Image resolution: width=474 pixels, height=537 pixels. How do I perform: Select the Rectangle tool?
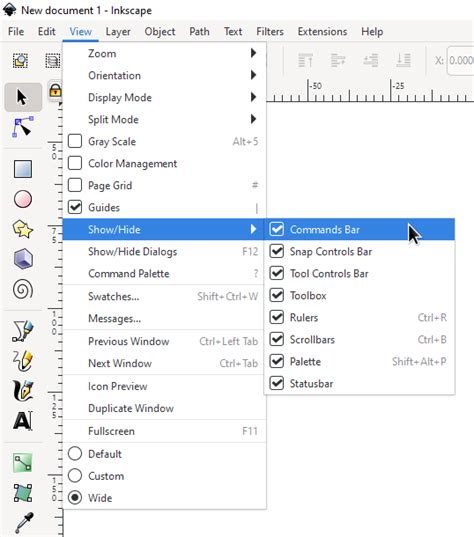coord(23,169)
